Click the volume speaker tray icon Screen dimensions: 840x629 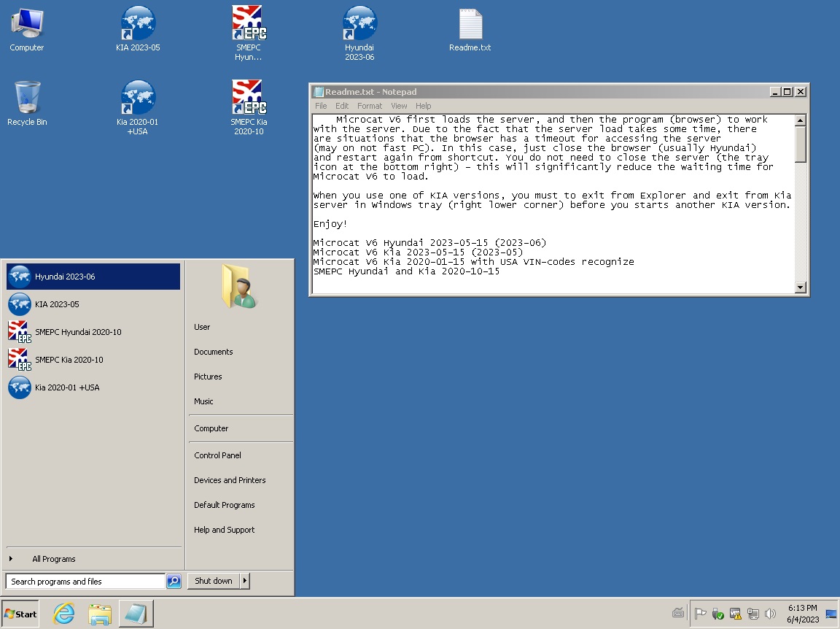770,614
